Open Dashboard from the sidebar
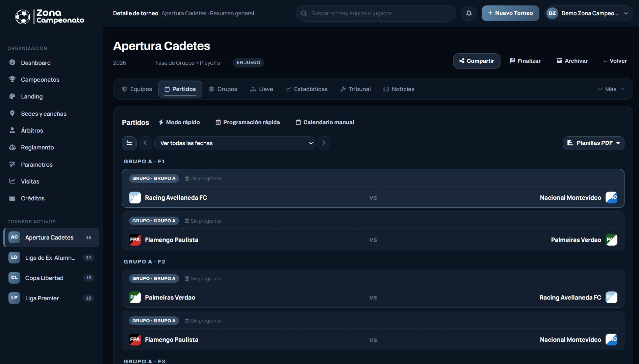The width and height of the screenshot is (639, 364). pos(51,63)
